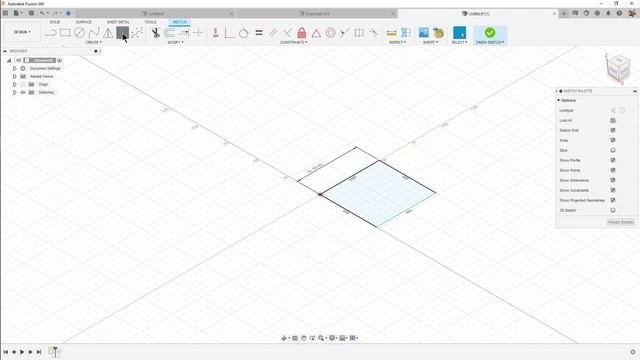Enable the 3D Sketch checkbox
640x360 pixels.
pos(613,210)
